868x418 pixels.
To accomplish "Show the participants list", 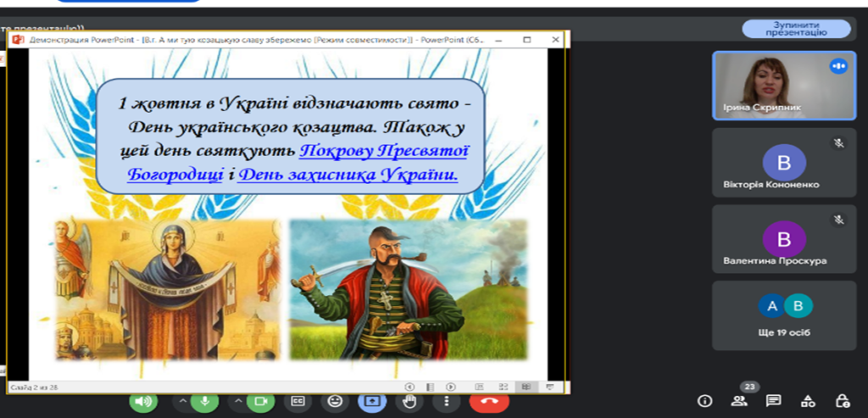I will tap(739, 401).
